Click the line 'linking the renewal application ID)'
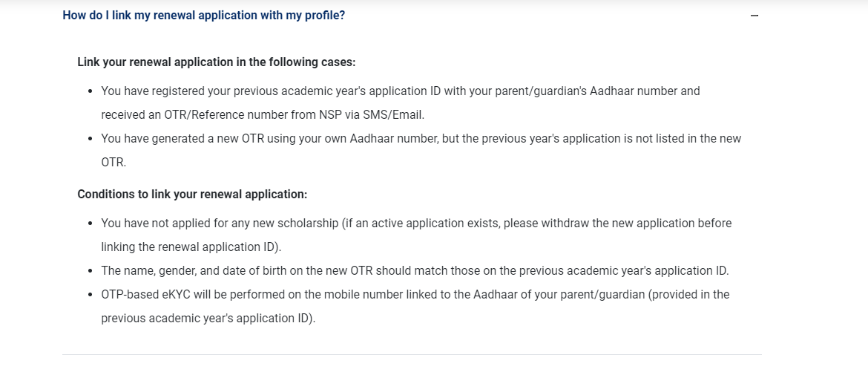Image resolution: width=868 pixels, height=375 pixels. click(191, 247)
